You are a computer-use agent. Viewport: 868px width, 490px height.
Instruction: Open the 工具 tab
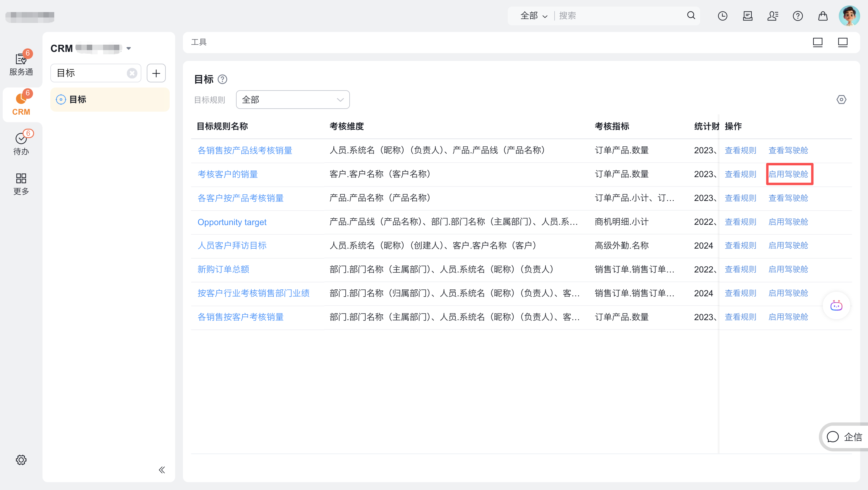[199, 42]
